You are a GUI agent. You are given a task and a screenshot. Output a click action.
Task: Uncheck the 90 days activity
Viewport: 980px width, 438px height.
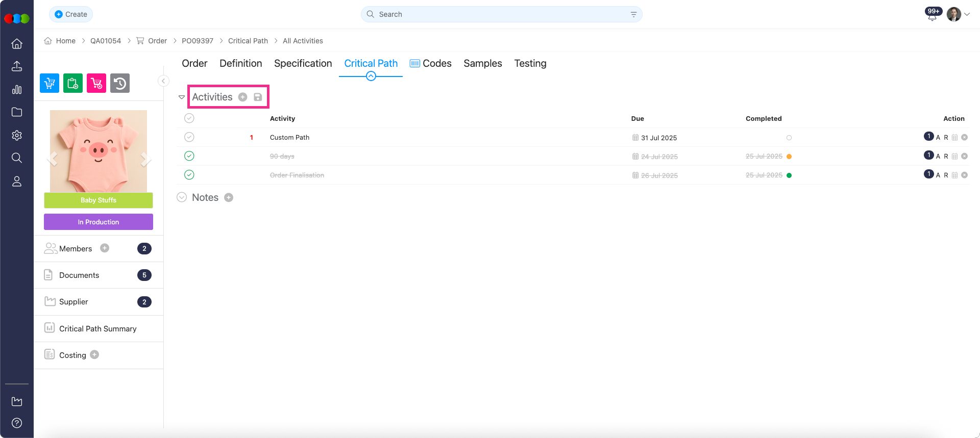(x=189, y=156)
